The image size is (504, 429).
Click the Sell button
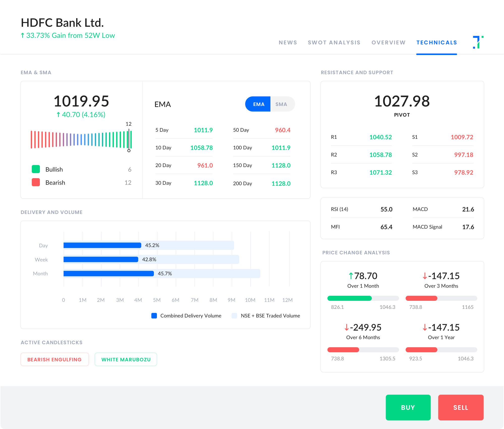tap(461, 407)
